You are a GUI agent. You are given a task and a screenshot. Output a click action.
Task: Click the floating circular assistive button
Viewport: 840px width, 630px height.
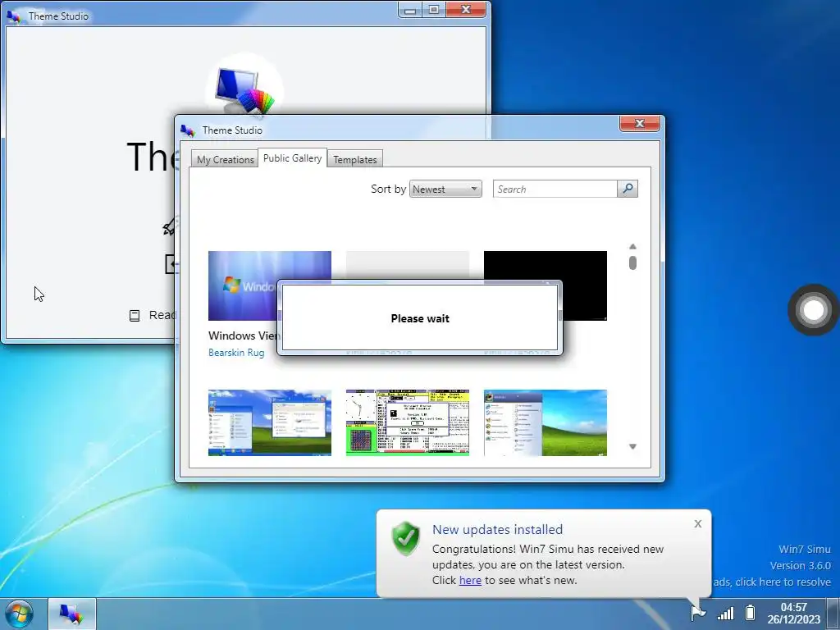(x=813, y=309)
